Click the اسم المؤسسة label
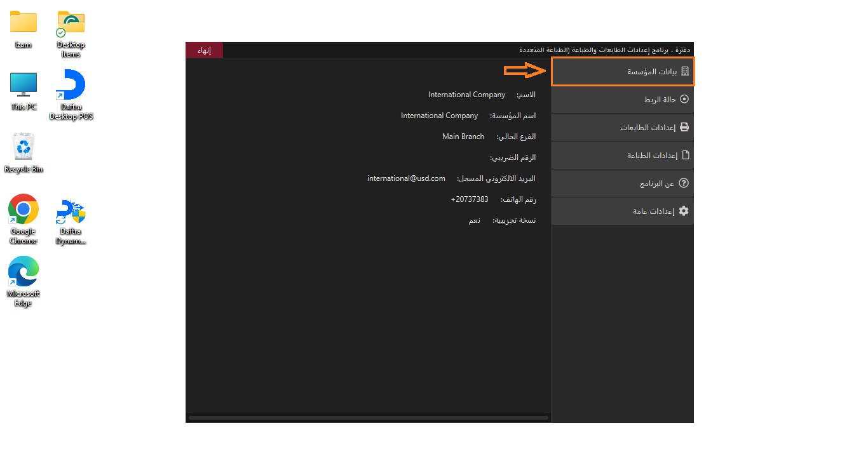The image size is (868, 454). tap(513, 116)
